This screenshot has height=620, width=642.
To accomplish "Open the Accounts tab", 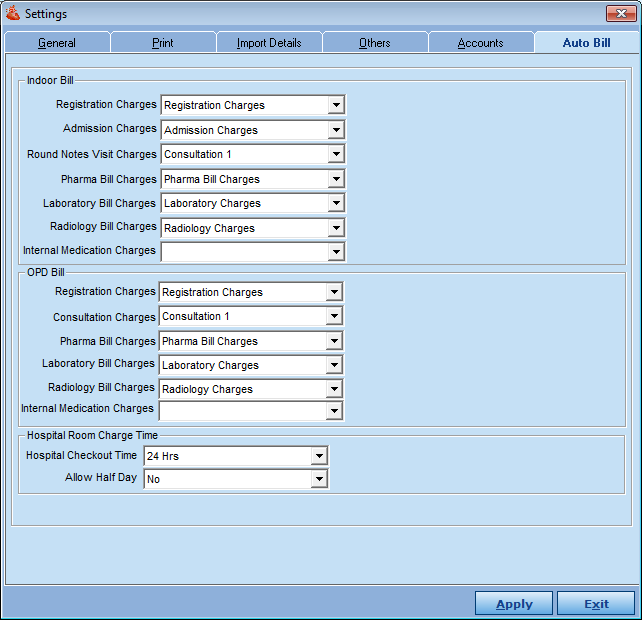I will pyautogui.click(x=480, y=43).
